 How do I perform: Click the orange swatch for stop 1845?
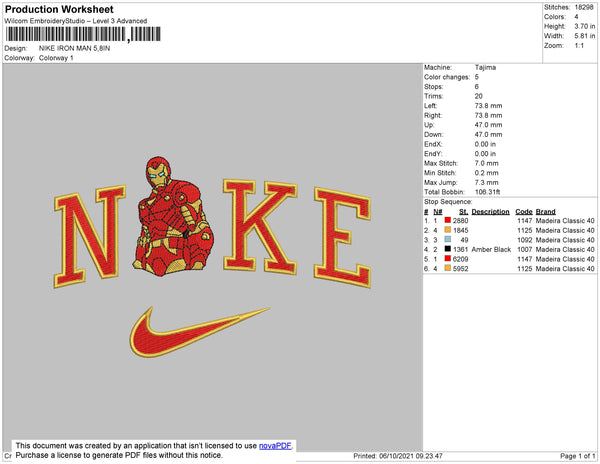447,230
